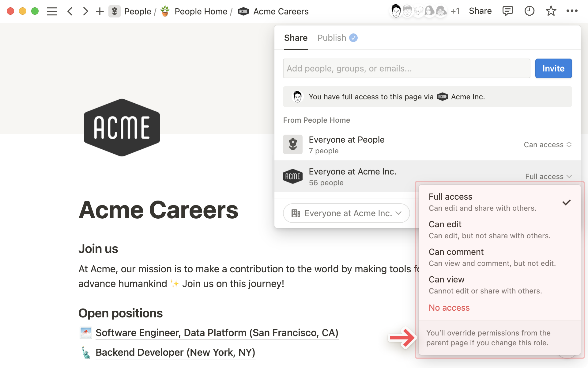Image resolution: width=588 pixels, height=368 pixels.
Task: Select the Share tab in share dialog
Action: coord(296,38)
